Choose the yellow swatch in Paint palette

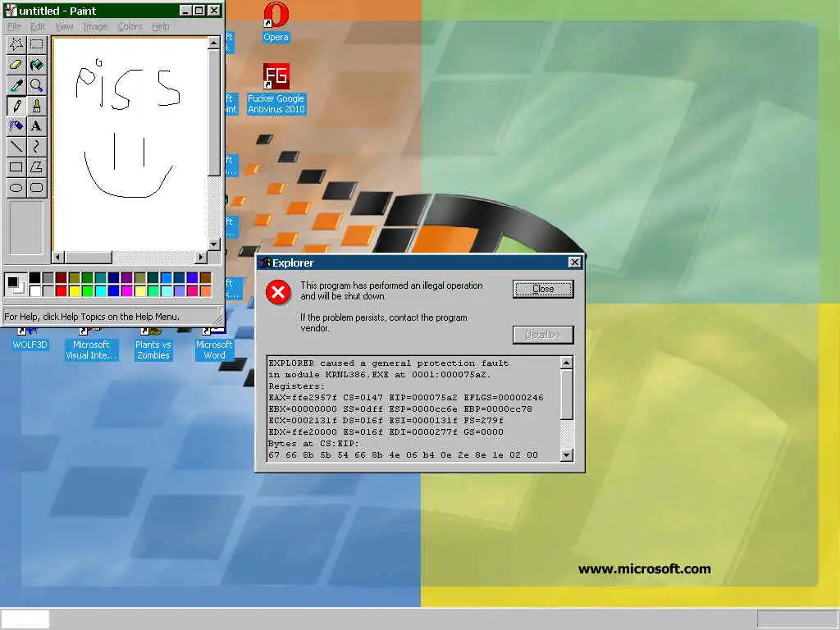[75, 291]
